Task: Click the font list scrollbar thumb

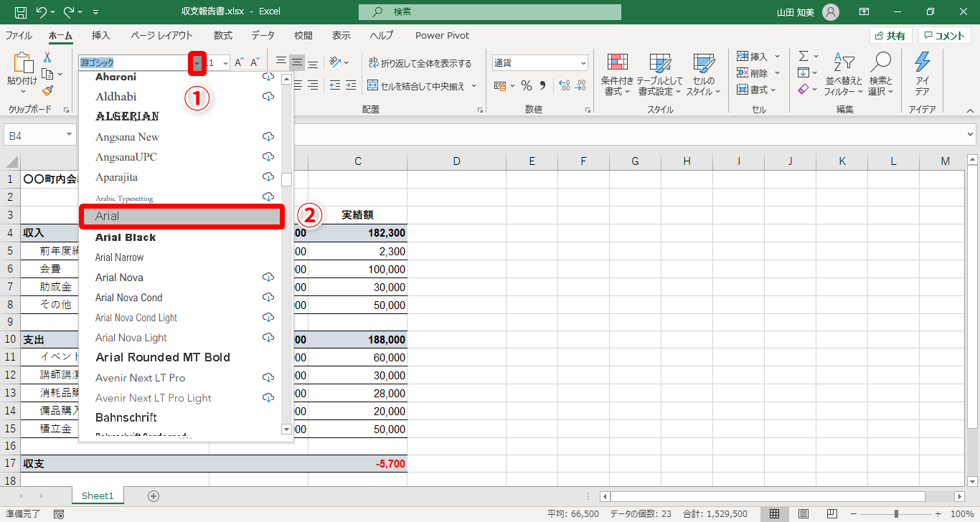Action: pos(287,179)
